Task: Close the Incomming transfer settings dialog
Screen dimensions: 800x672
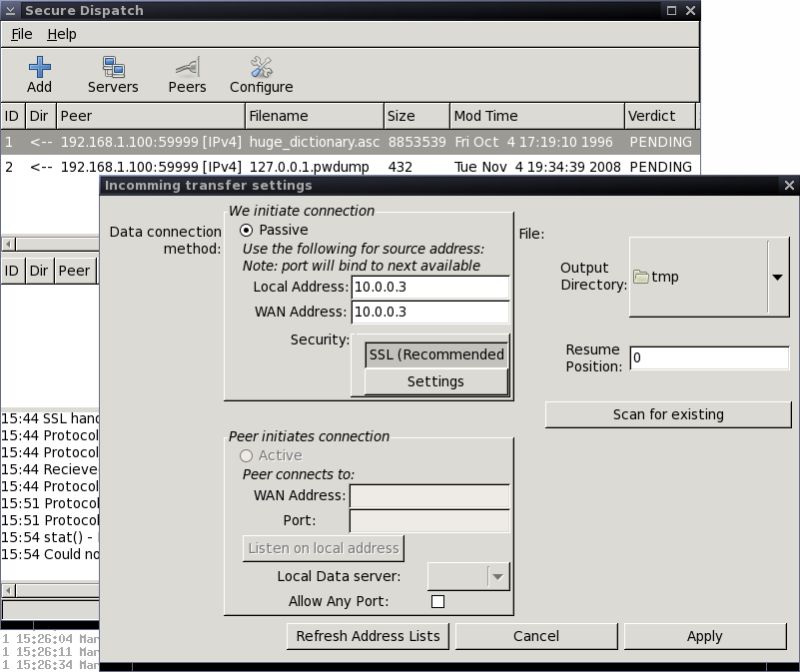Action: (789, 185)
